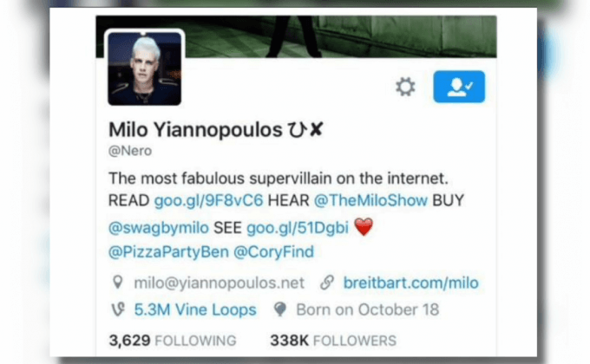The image size is (590, 364).
Task: Click the location pin icon
Action: pos(118,283)
